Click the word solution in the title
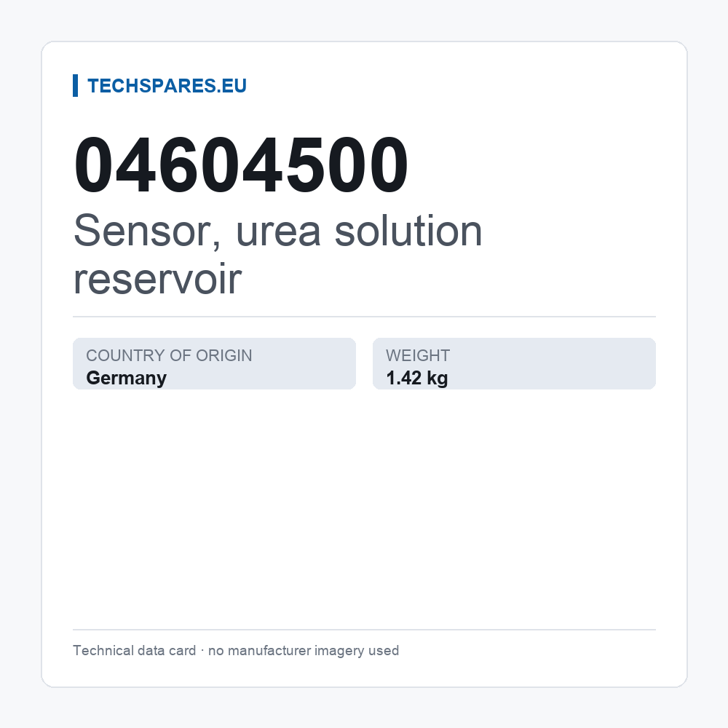The width and height of the screenshot is (728, 728). point(408,231)
